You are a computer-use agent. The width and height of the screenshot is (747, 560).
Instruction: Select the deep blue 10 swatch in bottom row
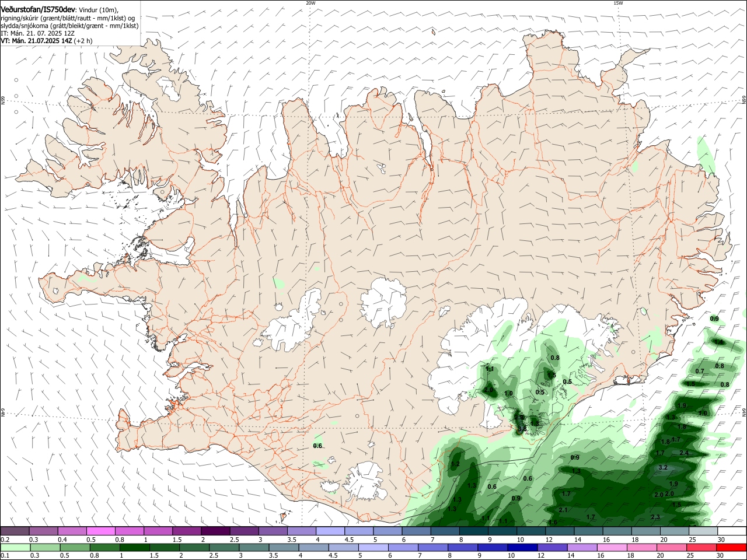522,548
